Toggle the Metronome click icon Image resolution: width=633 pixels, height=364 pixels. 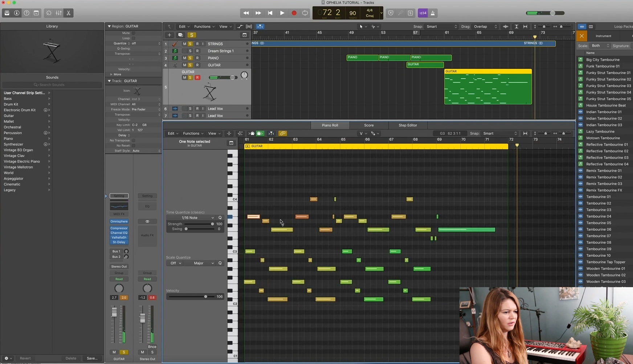[433, 13]
